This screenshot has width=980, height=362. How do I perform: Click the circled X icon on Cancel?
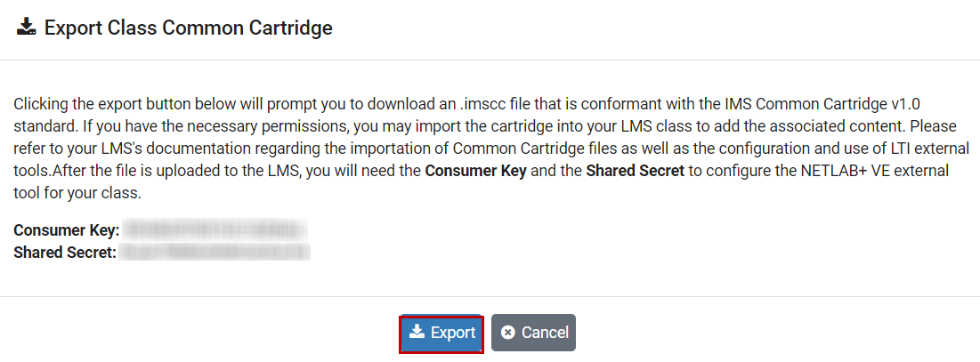(x=508, y=333)
